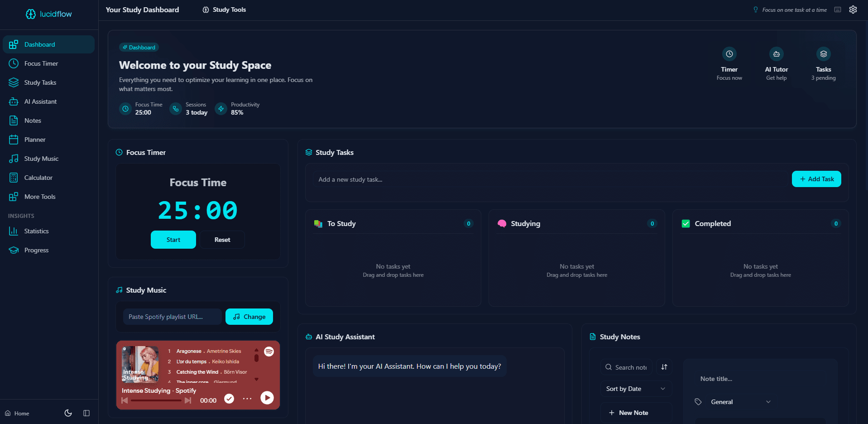Click the Spotify track progress bar

click(x=156, y=400)
